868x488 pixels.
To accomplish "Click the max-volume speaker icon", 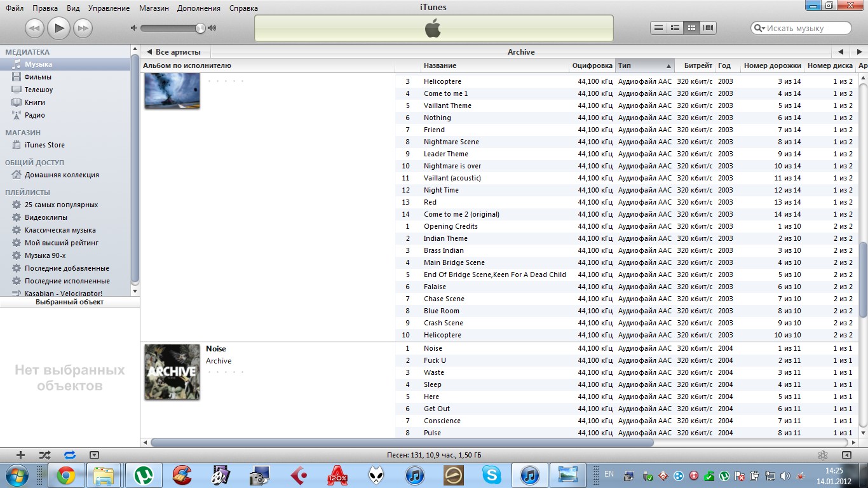I will pyautogui.click(x=212, y=28).
